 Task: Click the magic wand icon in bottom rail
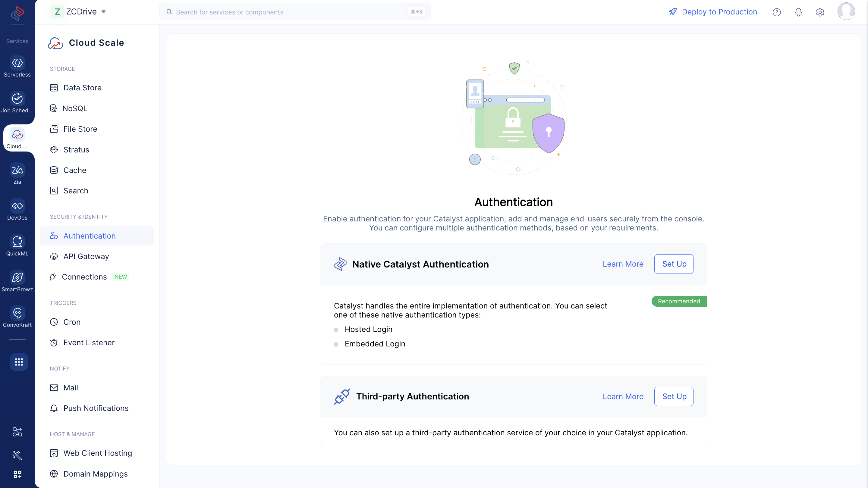point(17,455)
